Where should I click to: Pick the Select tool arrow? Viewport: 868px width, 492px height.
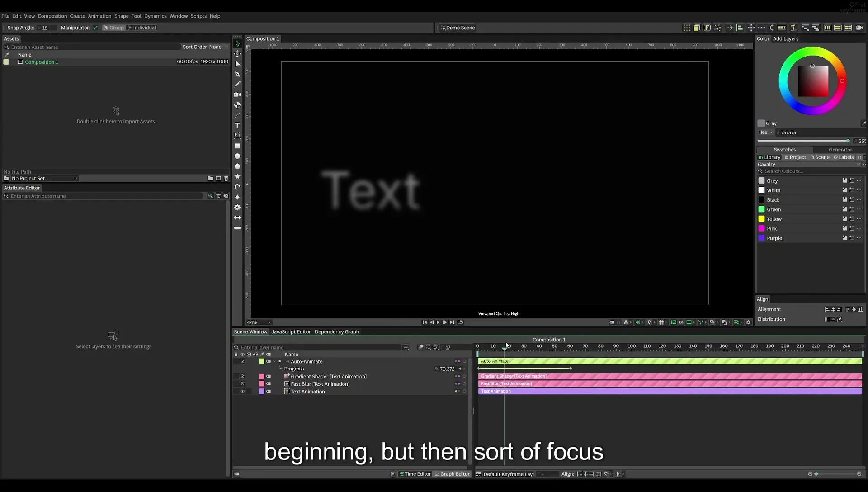[237, 43]
